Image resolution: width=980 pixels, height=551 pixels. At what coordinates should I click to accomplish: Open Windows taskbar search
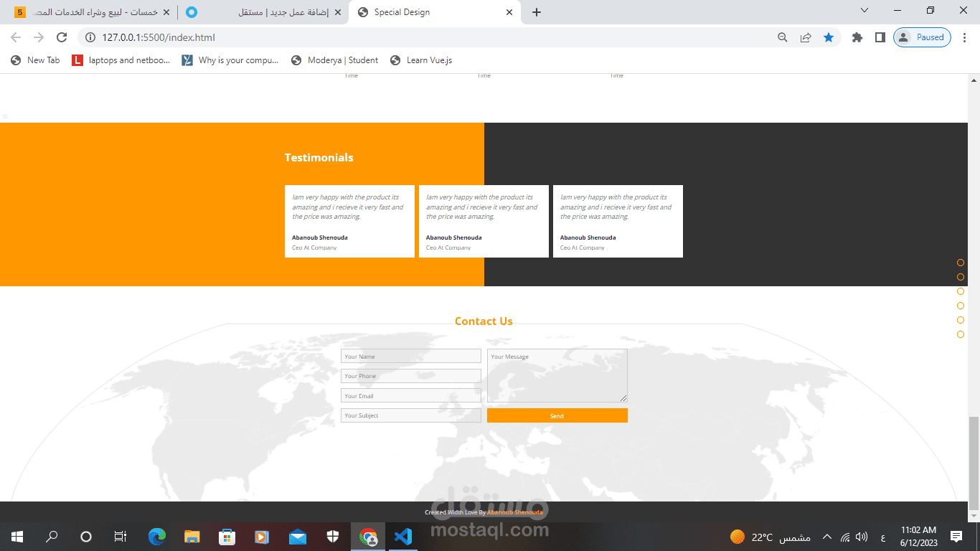click(52, 536)
